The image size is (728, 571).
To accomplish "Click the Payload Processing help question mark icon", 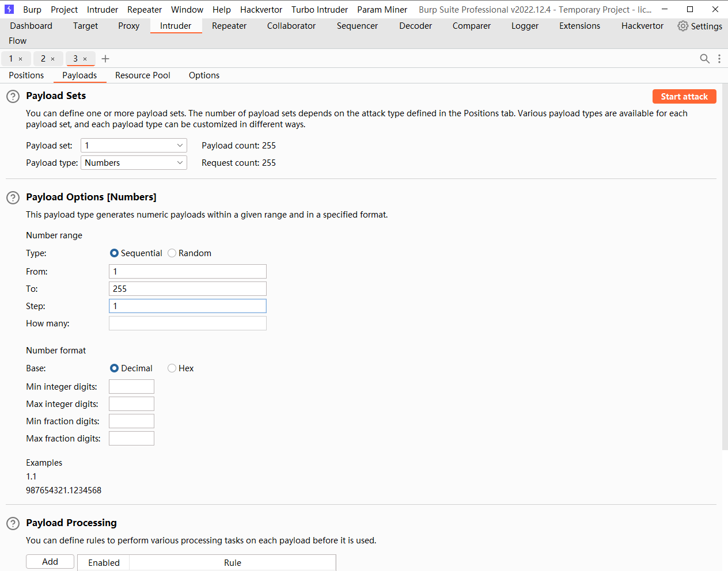I will tap(13, 523).
